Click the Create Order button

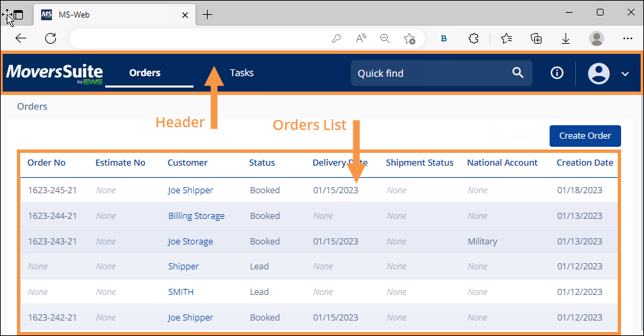(585, 135)
